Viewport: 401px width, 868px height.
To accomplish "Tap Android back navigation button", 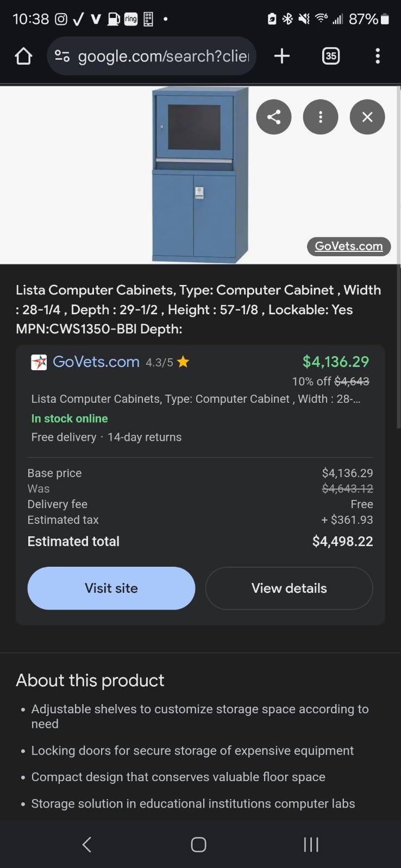I will point(87,844).
